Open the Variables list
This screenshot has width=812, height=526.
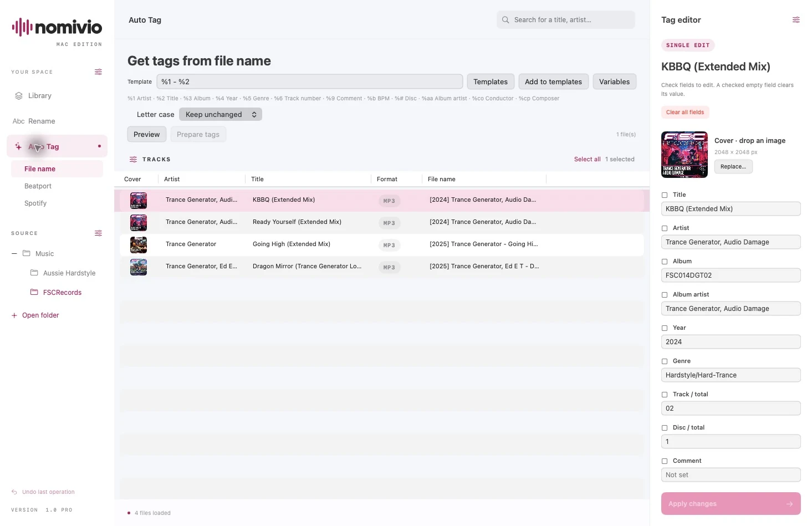(614, 81)
